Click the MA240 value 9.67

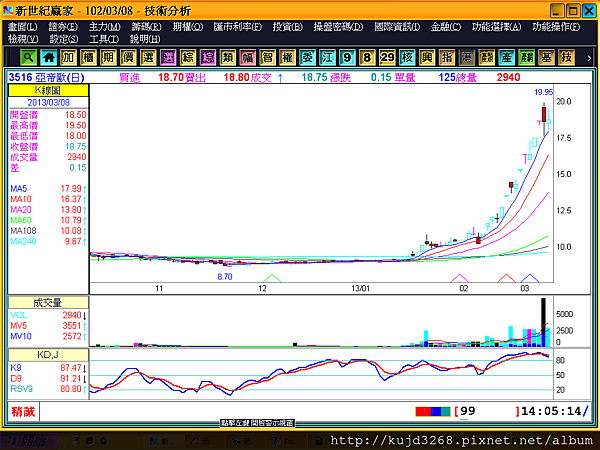(73, 241)
